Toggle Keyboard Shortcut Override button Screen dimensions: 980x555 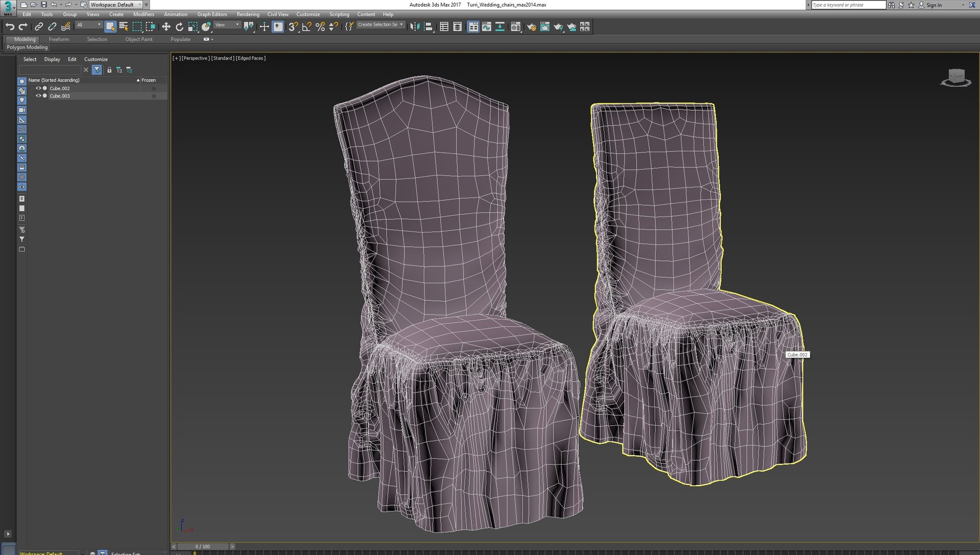coord(278,27)
